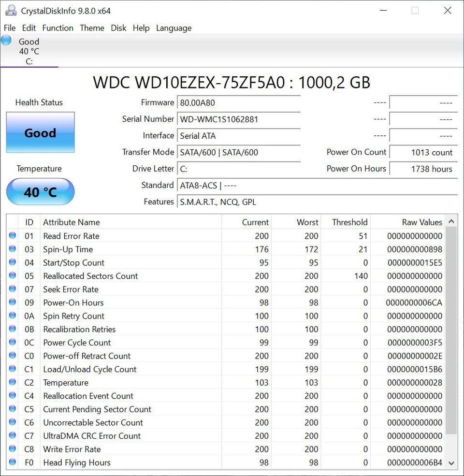Click raw value 0000000006CA
Screen dimensions: 464x476
click(x=414, y=303)
